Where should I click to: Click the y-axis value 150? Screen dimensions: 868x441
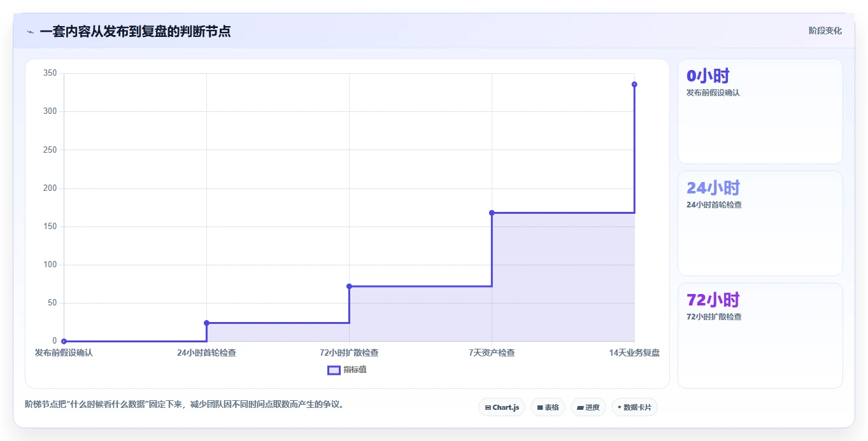click(50, 227)
